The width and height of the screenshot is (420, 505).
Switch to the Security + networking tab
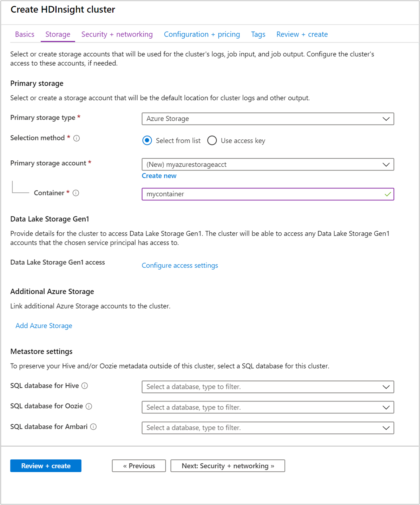pos(117,34)
